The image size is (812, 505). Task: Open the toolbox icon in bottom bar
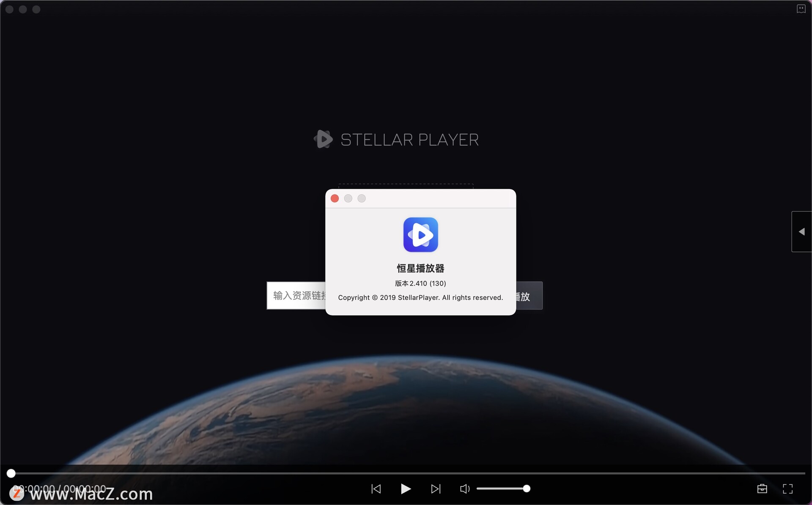click(x=762, y=489)
